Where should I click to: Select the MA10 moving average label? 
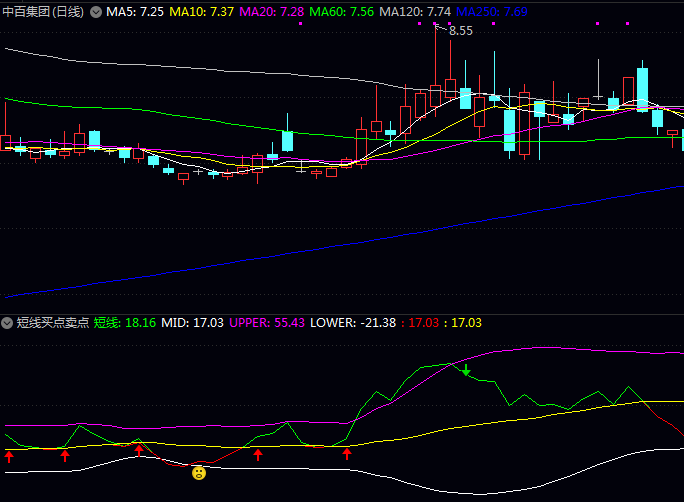coord(202,12)
